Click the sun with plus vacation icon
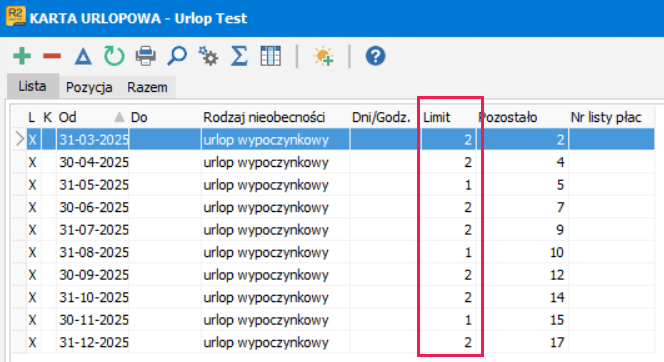The height and width of the screenshot is (362, 664). [324, 56]
